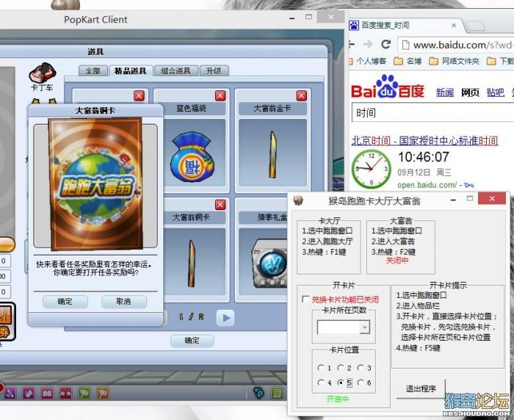Open Baidu 贴吧 tab link
Image resolution: width=514 pixels, height=420 pixels.
click(496, 93)
